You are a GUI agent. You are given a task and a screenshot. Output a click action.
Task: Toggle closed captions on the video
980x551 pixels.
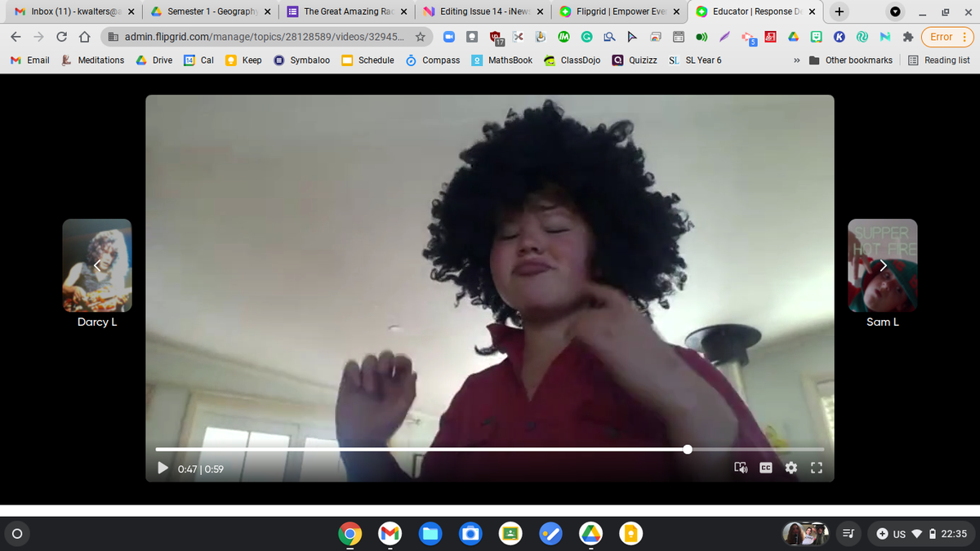(x=766, y=469)
